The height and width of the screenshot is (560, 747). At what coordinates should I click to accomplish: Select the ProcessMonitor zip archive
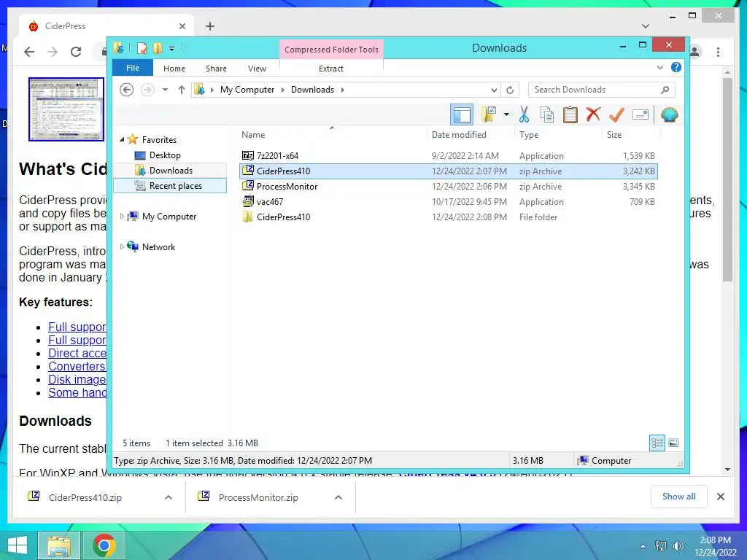point(449,186)
